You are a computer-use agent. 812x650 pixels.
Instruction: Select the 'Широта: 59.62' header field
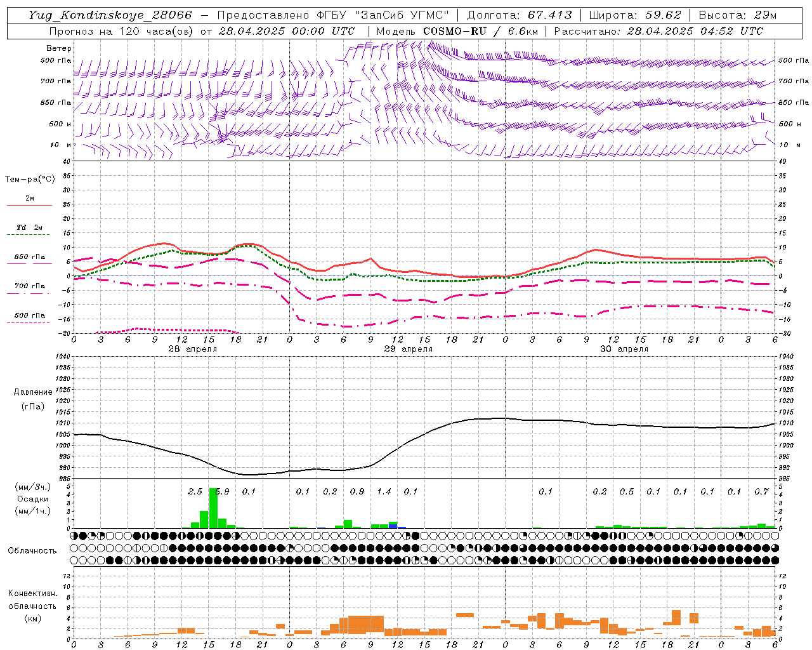(635, 15)
